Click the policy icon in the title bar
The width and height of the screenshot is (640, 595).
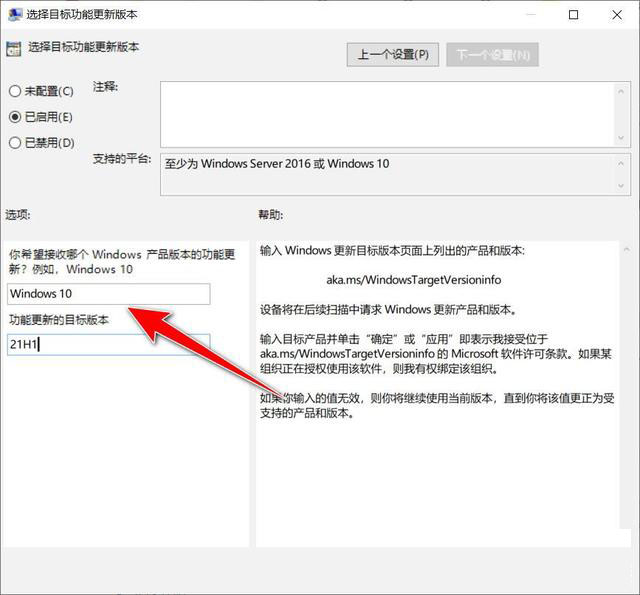pyautogui.click(x=15, y=14)
